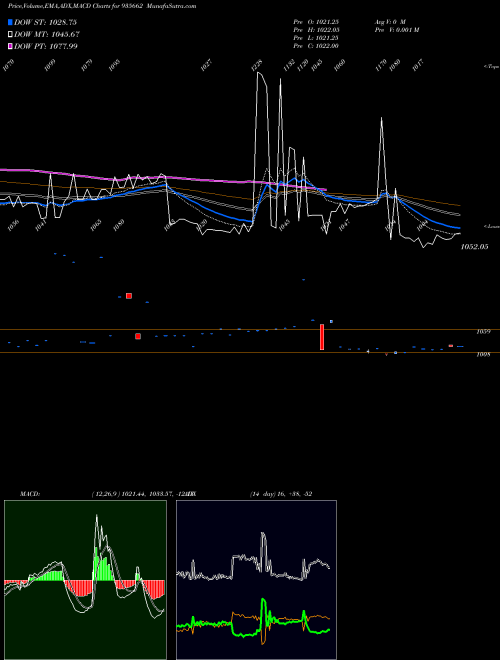Viewport: 500px width, 660px height.
Task: Click the blue DOW ST legend swatch
Action: click(x=10, y=22)
